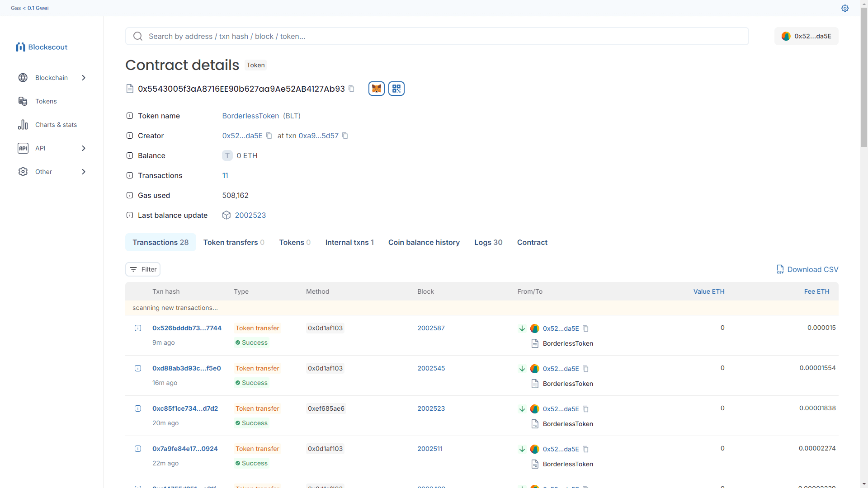Sort by the Fee ETH column

tap(816, 291)
